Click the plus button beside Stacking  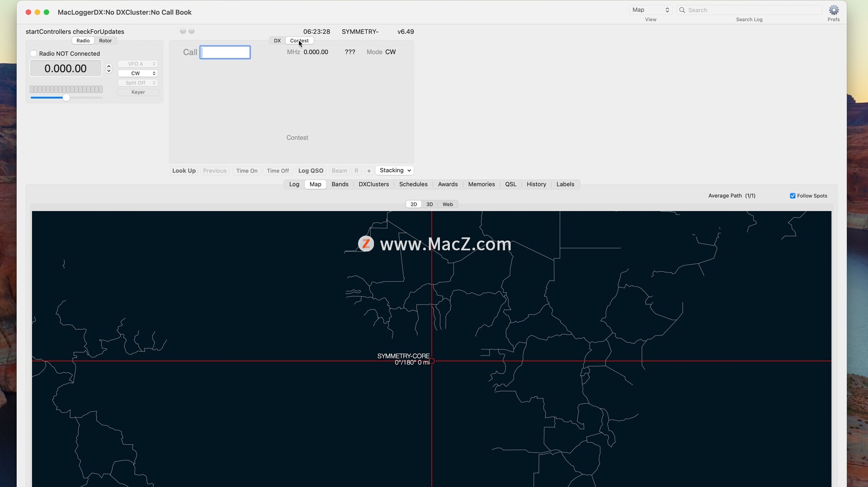[369, 171]
